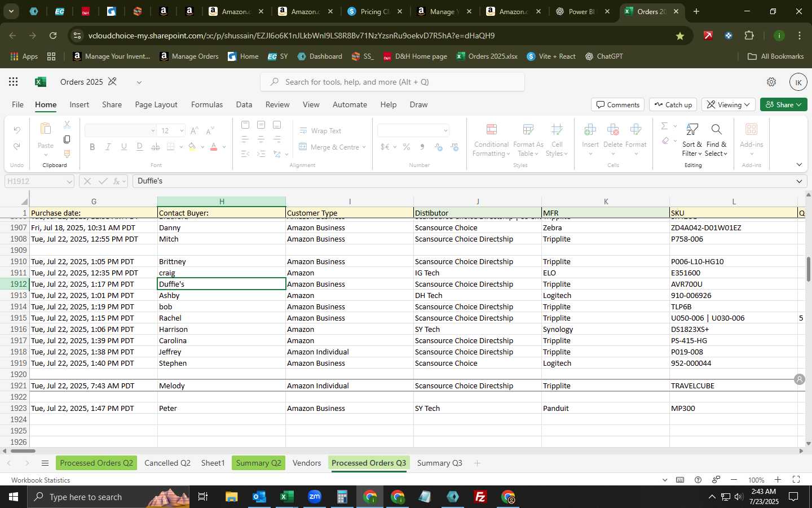Open the Office app launcher grid

(x=14, y=82)
